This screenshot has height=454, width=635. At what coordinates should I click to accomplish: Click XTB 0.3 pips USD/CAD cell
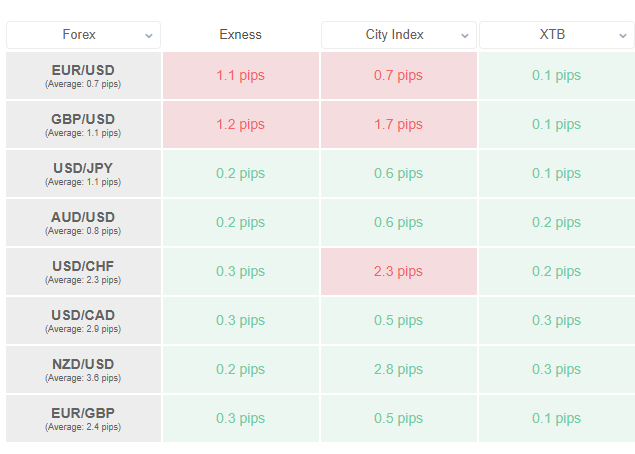556,320
